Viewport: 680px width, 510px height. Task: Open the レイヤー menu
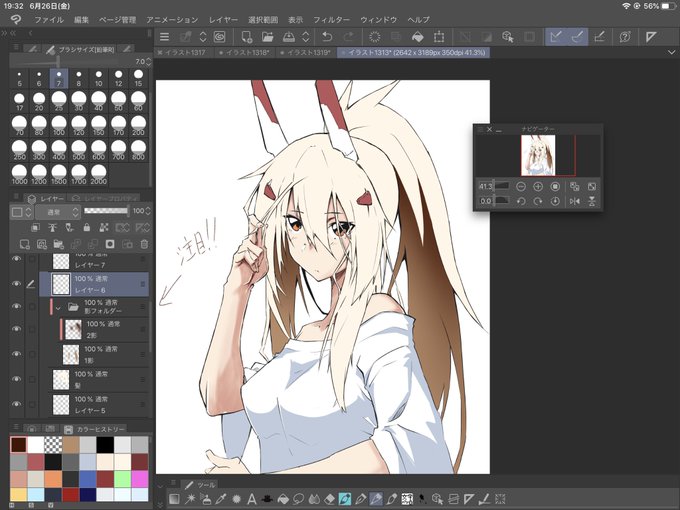click(x=223, y=20)
